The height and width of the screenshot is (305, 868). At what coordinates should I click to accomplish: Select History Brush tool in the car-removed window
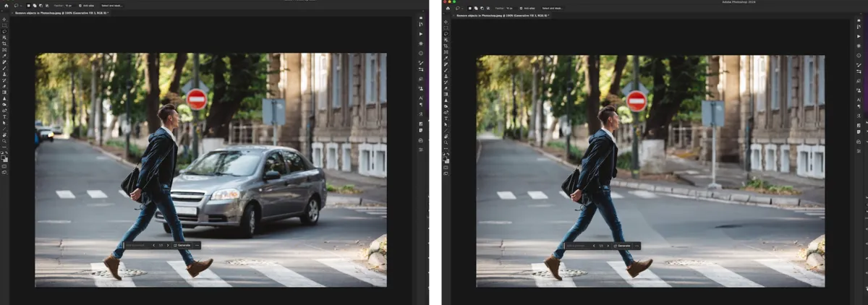[446, 82]
